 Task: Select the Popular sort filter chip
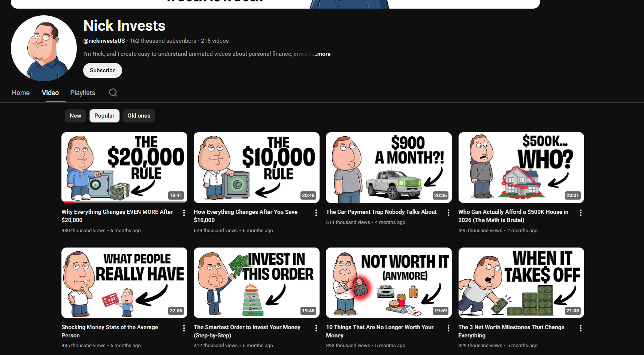point(105,116)
